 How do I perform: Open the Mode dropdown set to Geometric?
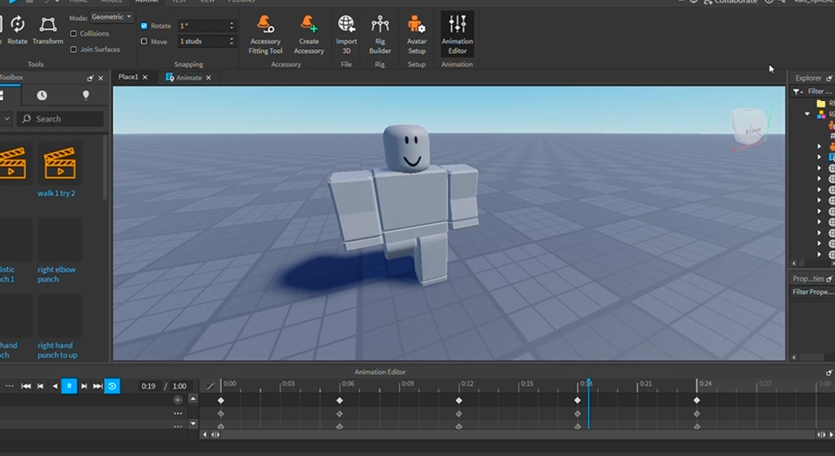point(111,17)
